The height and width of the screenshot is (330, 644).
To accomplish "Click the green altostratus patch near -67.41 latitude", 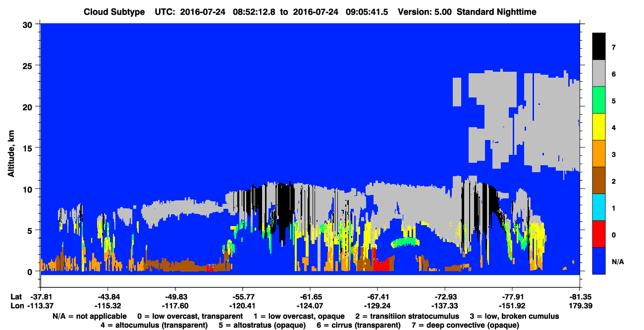I will point(405,242).
